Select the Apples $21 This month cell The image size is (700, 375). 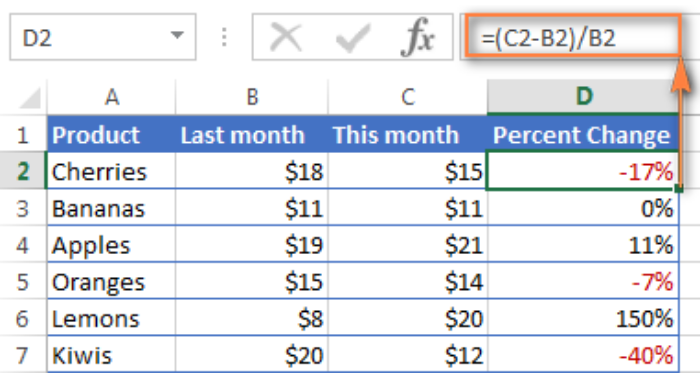point(408,245)
